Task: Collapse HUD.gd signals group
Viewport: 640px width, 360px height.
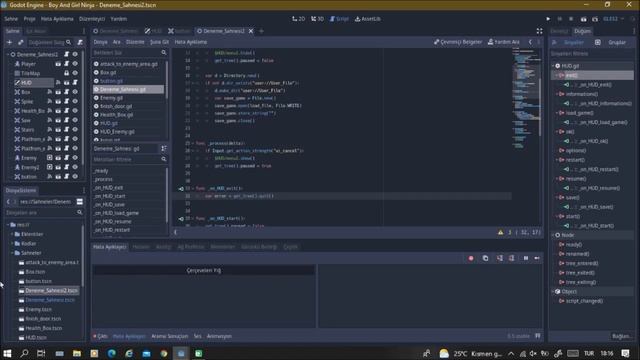Action: coord(553,66)
